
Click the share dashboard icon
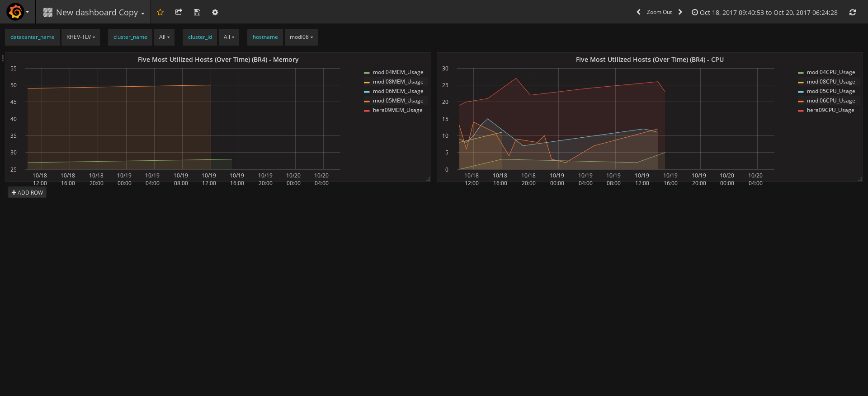(179, 12)
